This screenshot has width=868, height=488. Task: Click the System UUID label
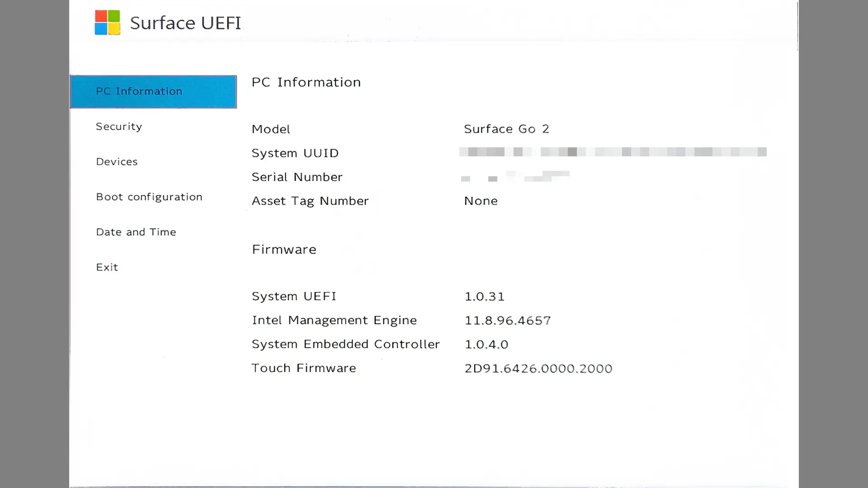(x=295, y=153)
